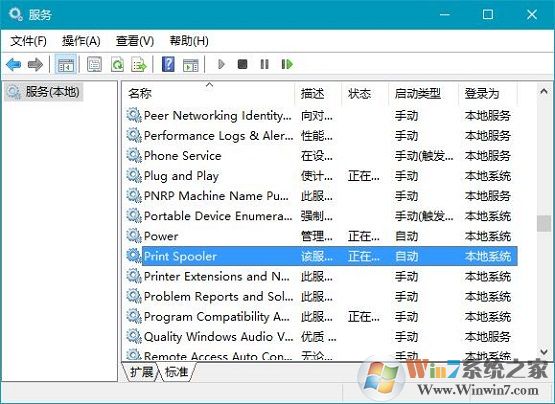Open the 文件(F) menu
The image size is (555, 404).
coord(28,41)
